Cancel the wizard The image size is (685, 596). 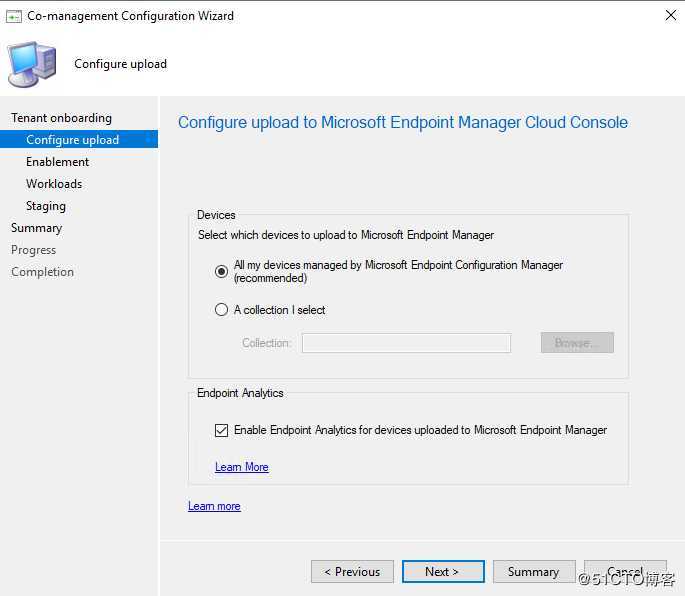[625, 572]
